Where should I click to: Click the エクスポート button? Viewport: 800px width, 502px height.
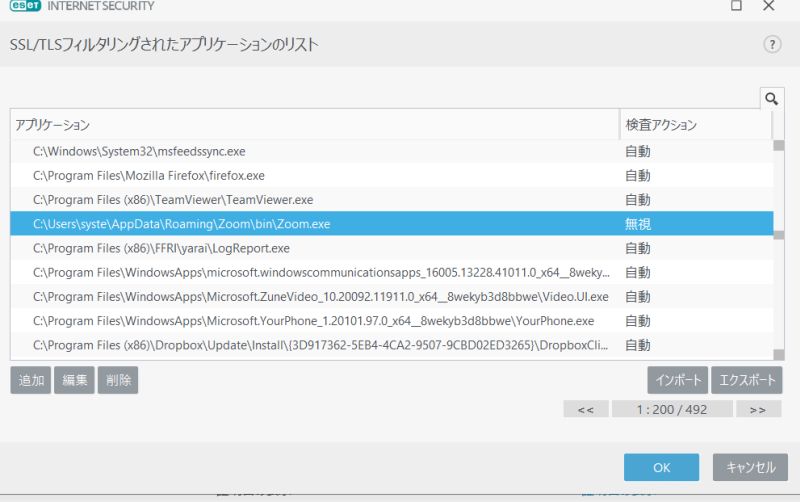coord(746,380)
